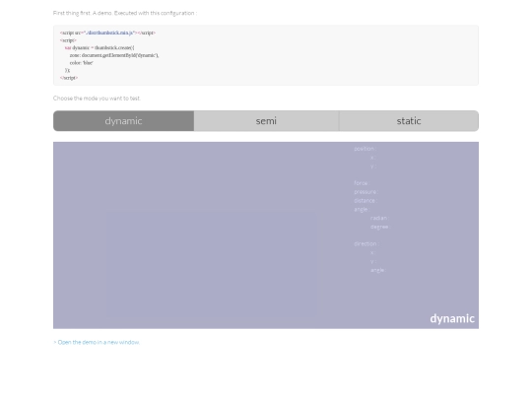Click the 'angle :' label under direction
Screen dimensions: 532x399
[x=378, y=270]
